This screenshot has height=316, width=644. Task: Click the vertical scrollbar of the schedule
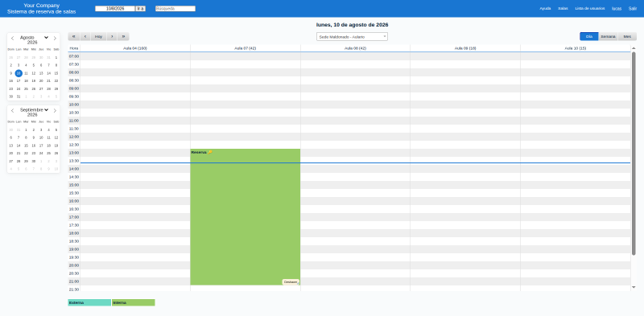(x=634, y=153)
